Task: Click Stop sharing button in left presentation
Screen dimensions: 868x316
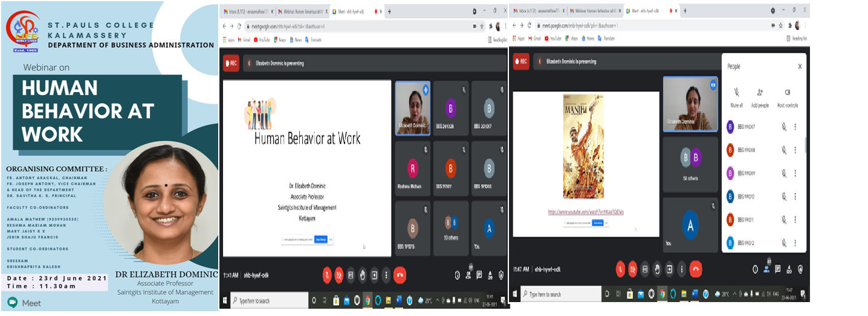Action: 320,239
